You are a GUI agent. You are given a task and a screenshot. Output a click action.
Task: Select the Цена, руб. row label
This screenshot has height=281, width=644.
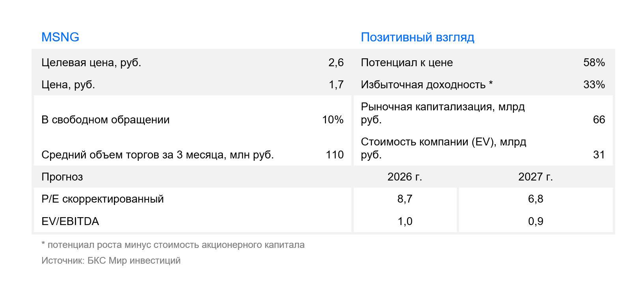68,85
